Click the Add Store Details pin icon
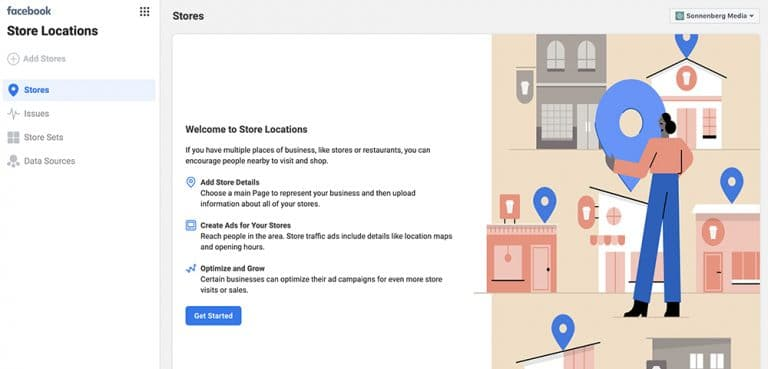This screenshot has height=369, width=768. pyautogui.click(x=191, y=182)
